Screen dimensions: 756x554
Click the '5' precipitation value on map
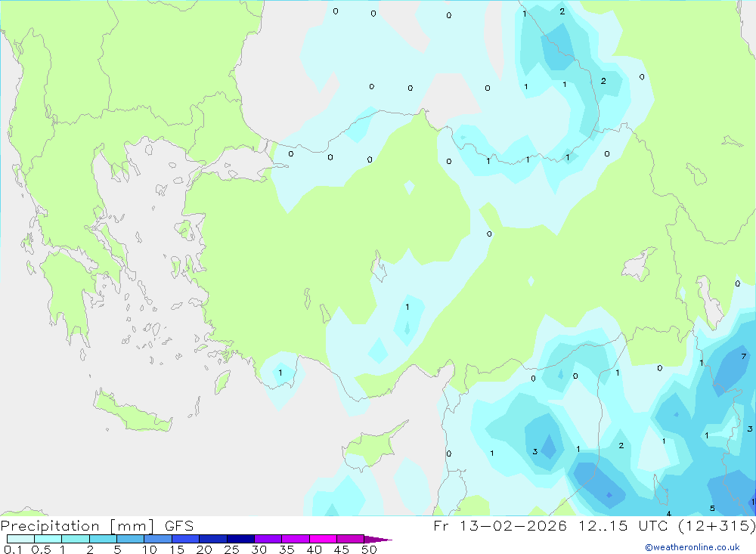click(x=712, y=508)
